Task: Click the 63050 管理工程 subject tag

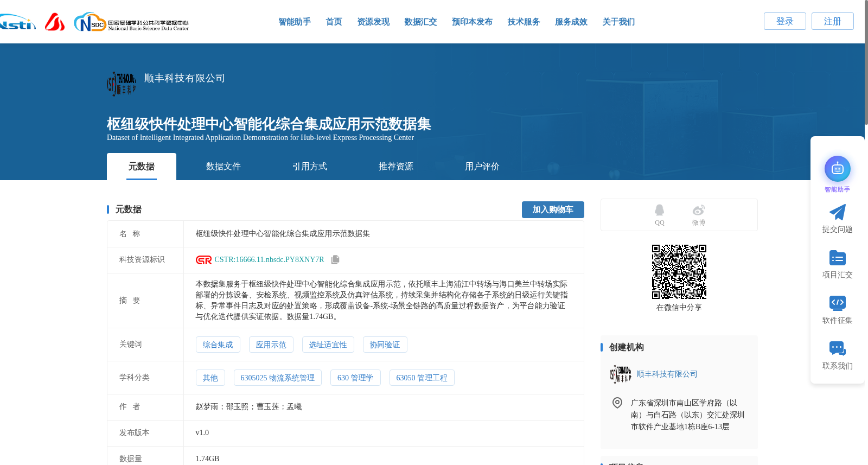Action: click(422, 378)
